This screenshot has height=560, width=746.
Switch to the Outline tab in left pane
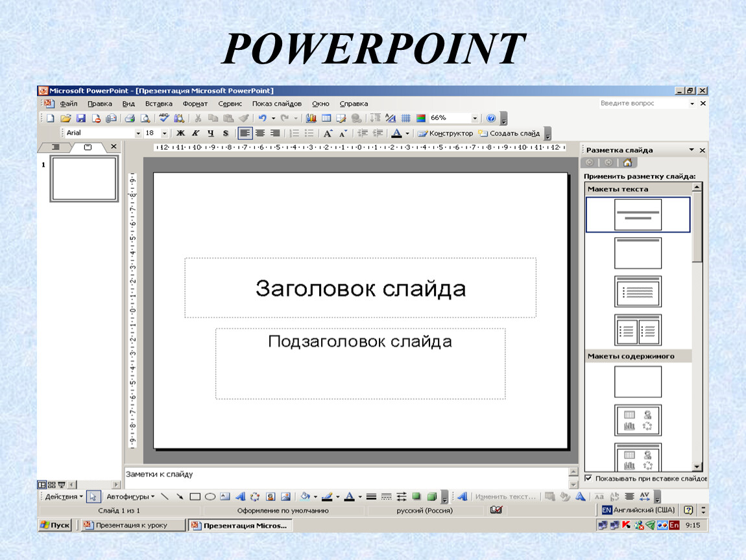[x=56, y=147]
